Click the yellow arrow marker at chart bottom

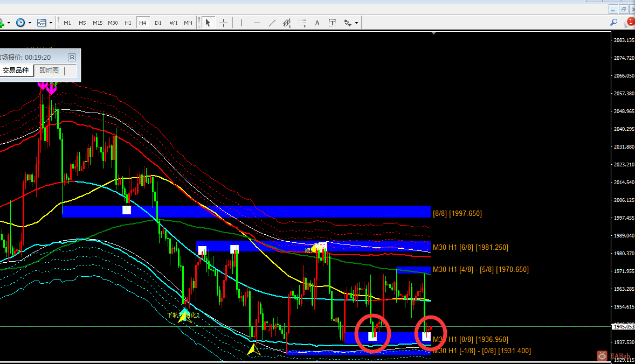coord(254,350)
